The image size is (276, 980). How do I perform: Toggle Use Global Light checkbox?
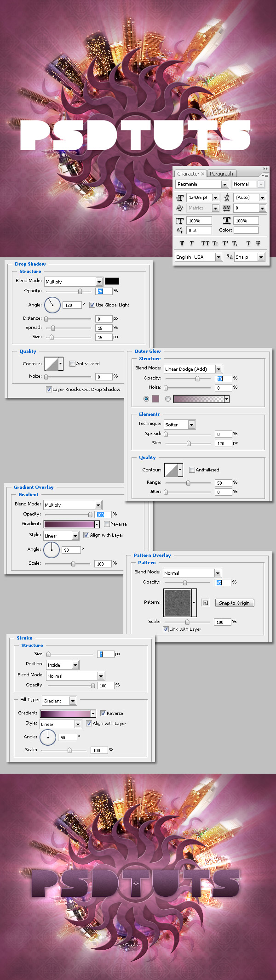(x=92, y=305)
